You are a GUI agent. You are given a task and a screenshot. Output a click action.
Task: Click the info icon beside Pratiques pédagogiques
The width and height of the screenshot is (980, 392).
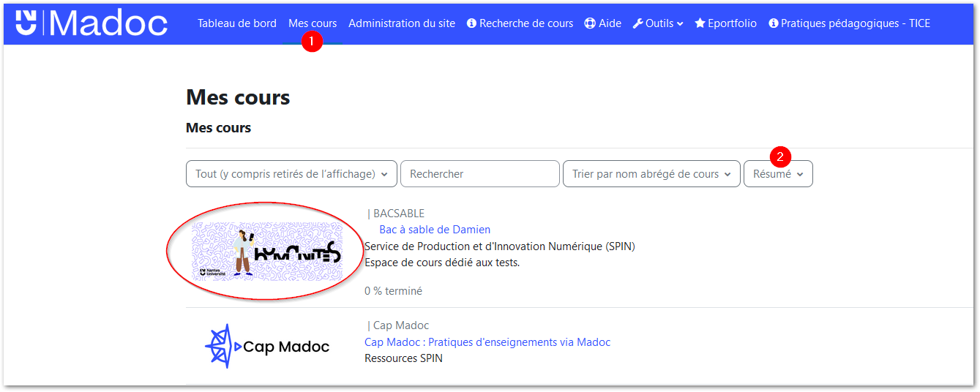[774, 23]
